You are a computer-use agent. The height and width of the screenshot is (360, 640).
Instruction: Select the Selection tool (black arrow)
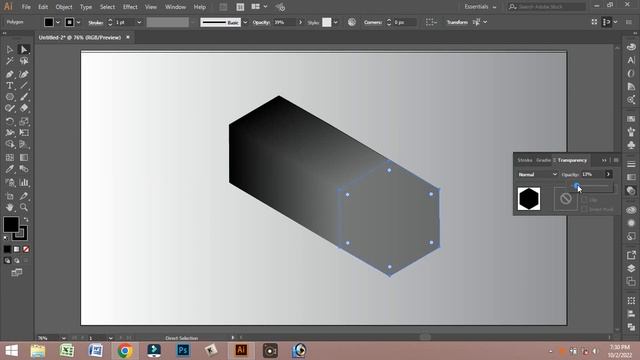tap(10, 49)
